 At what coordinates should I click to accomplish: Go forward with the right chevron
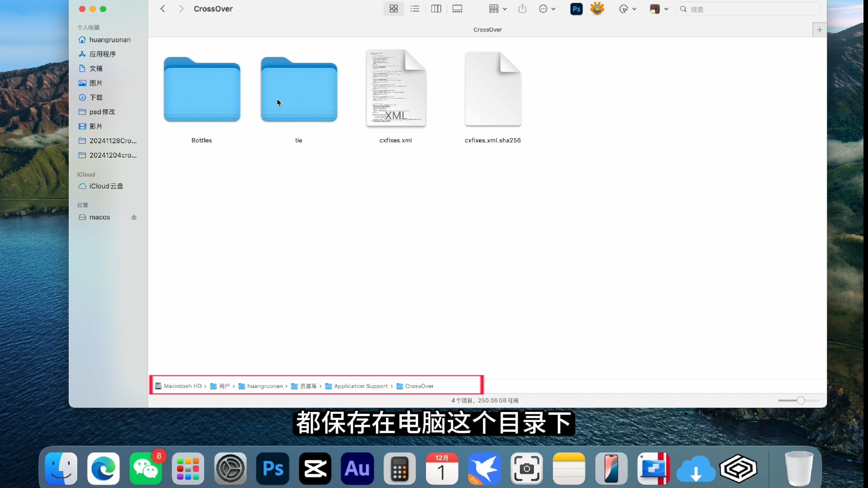pyautogui.click(x=181, y=9)
